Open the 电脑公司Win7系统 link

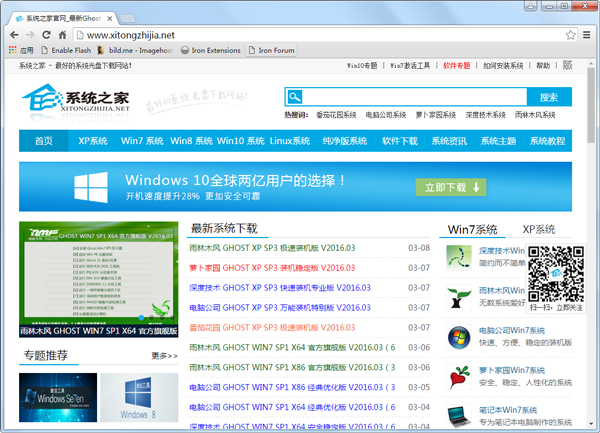point(512,330)
